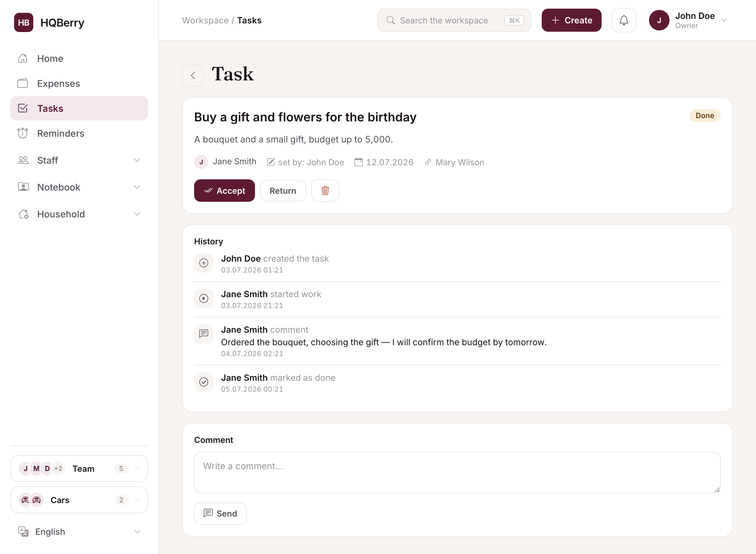Click the Tasks checkbox icon
Screen dimensions: 756x554
[x=22, y=108]
